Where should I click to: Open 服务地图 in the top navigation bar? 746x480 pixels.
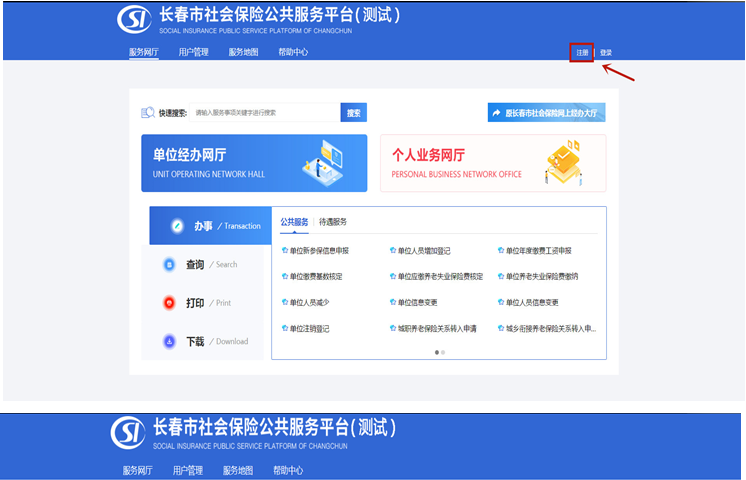click(244, 52)
